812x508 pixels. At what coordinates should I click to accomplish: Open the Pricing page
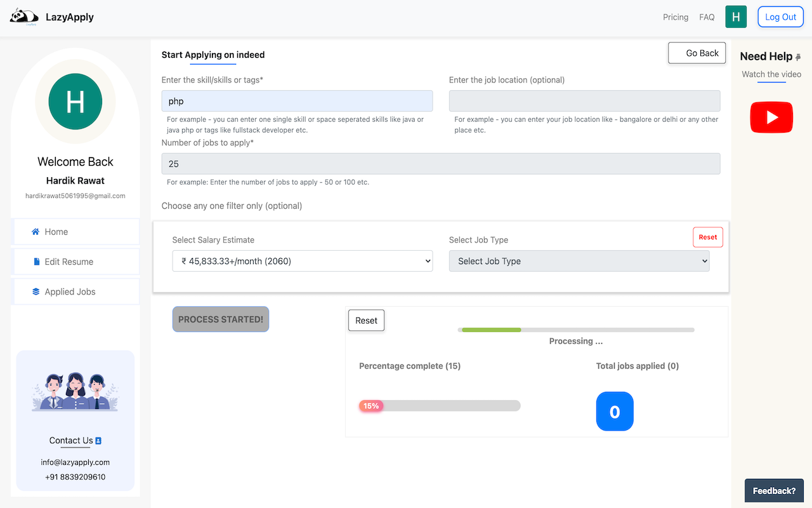coord(675,17)
